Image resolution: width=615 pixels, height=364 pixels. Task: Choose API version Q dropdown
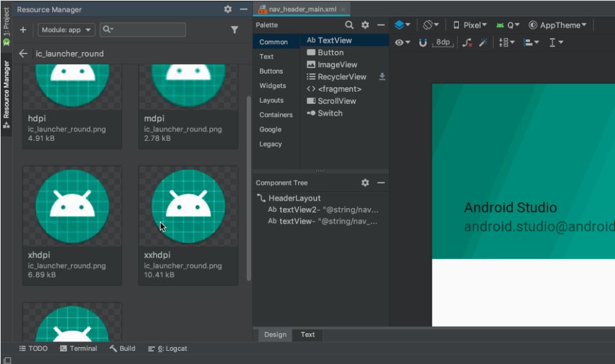pos(508,25)
